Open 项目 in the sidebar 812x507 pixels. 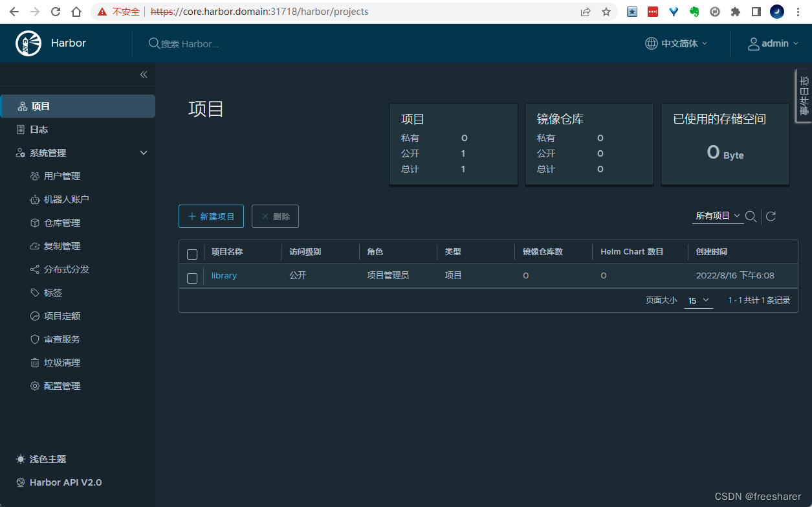pos(78,106)
